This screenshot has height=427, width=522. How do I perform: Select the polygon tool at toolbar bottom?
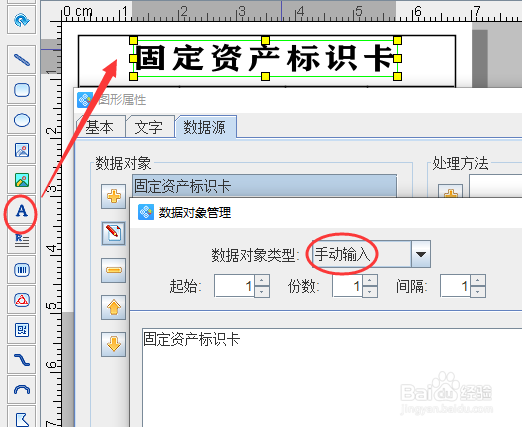(22, 417)
